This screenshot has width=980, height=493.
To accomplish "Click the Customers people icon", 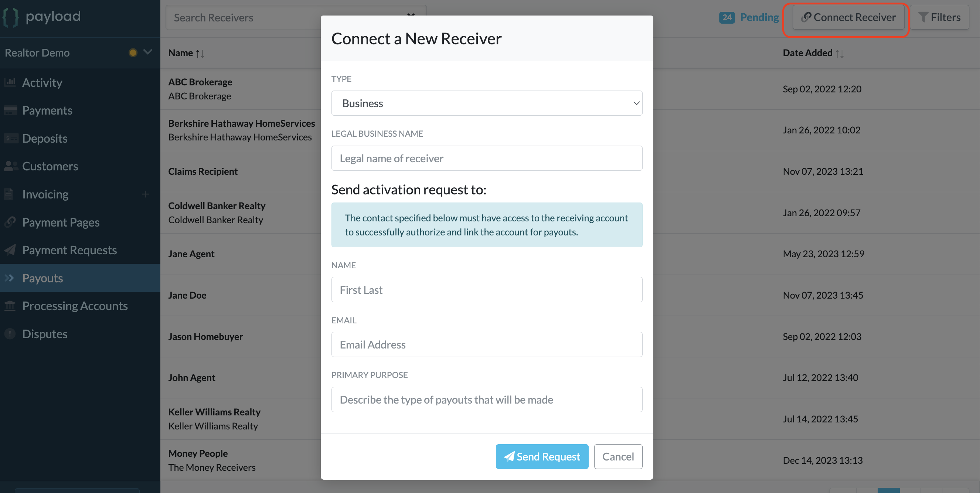I will point(11,166).
